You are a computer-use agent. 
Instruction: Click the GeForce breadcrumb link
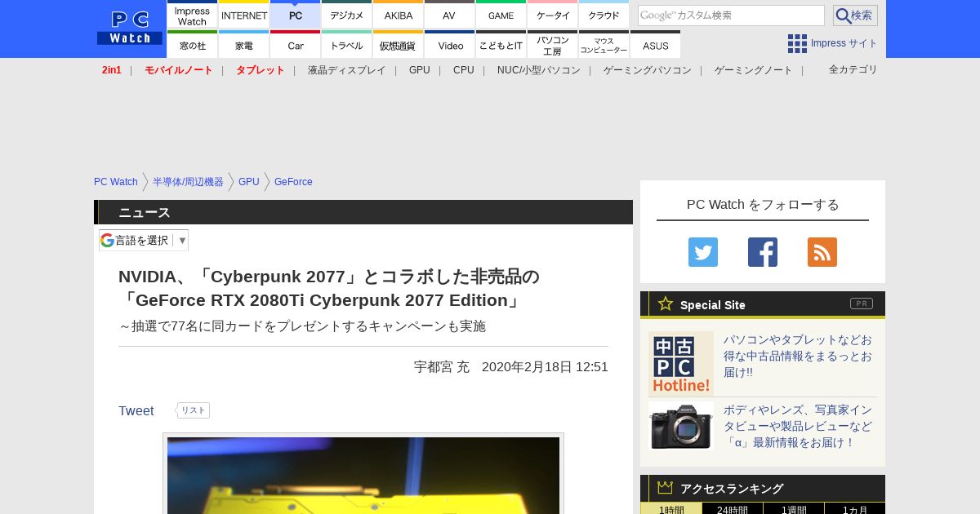[293, 182]
